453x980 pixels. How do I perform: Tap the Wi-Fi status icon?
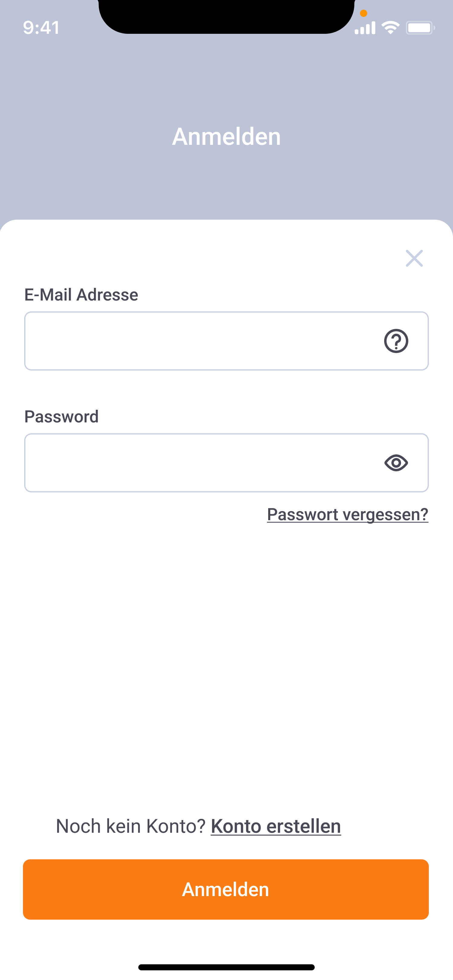[x=390, y=27]
